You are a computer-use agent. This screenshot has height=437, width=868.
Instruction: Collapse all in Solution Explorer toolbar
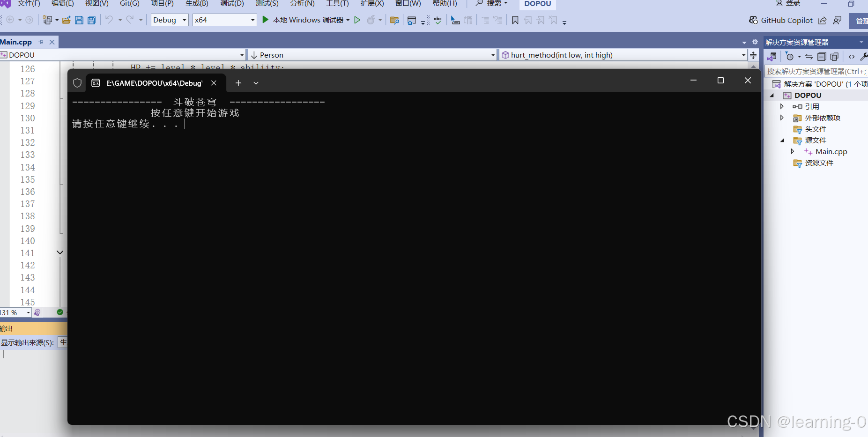pos(822,57)
